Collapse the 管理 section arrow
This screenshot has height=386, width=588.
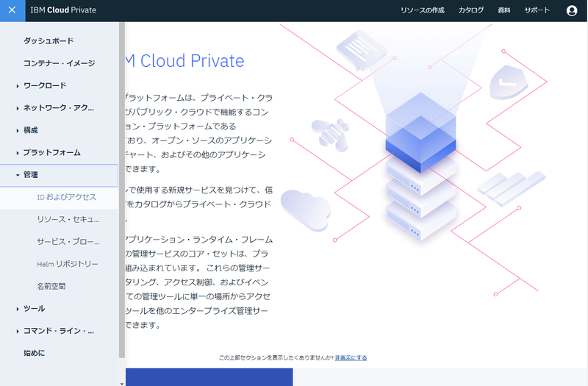click(18, 175)
